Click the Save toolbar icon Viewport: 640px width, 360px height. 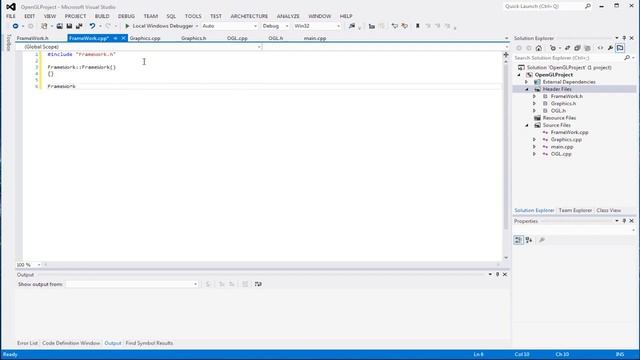pyautogui.click(x=69, y=26)
